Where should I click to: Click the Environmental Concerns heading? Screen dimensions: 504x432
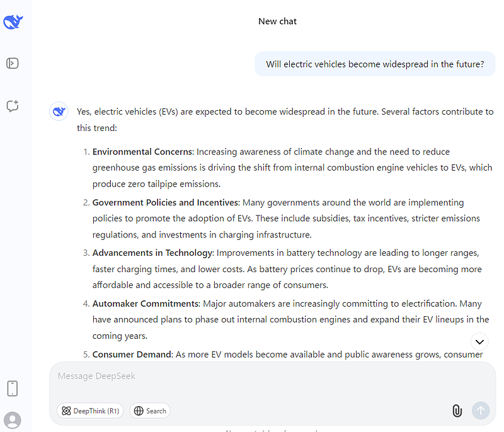[143, 152]
